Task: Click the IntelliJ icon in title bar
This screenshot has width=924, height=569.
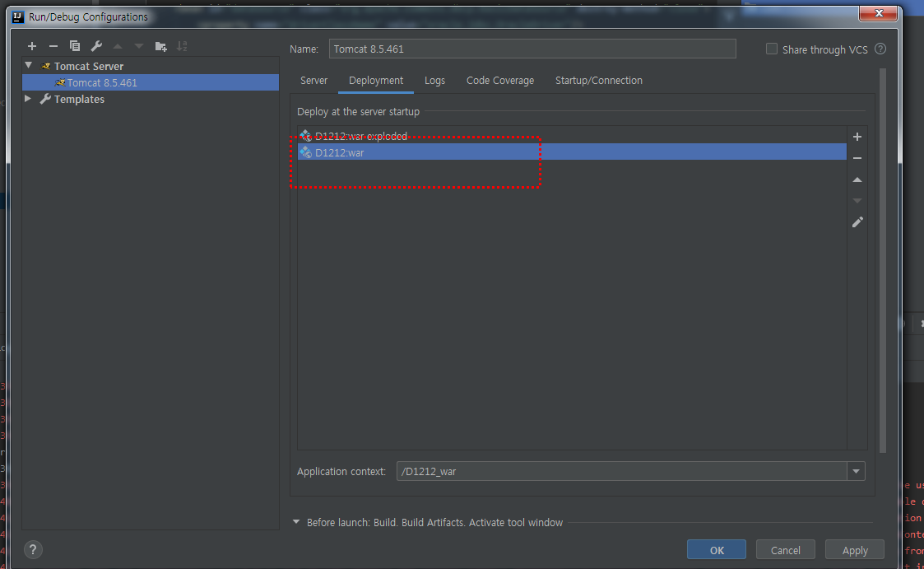Action: 17,16
